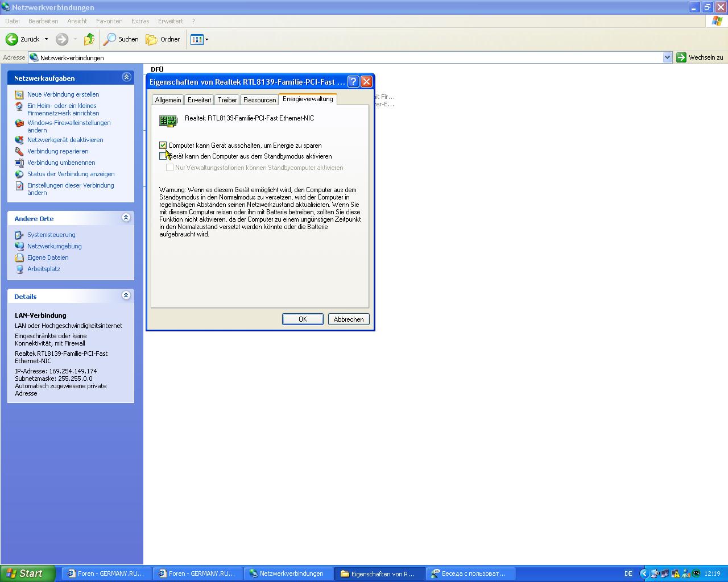Viewport: 728px width, 582px height.
Task: Switch to the Ressourcen tab
Action: click(x=259, y=100)
